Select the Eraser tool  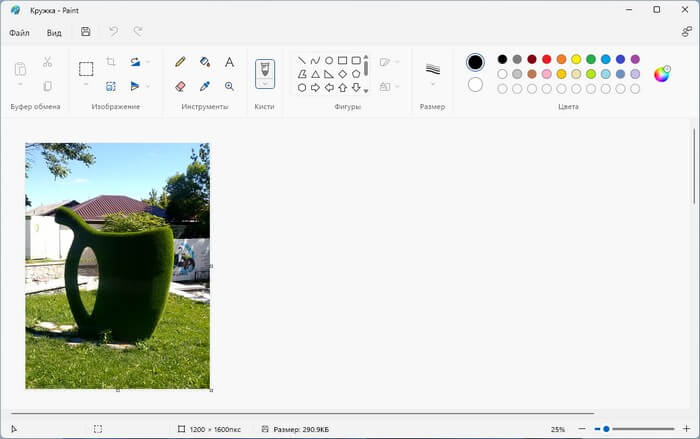pyautogui.click(x=180, y=87)
